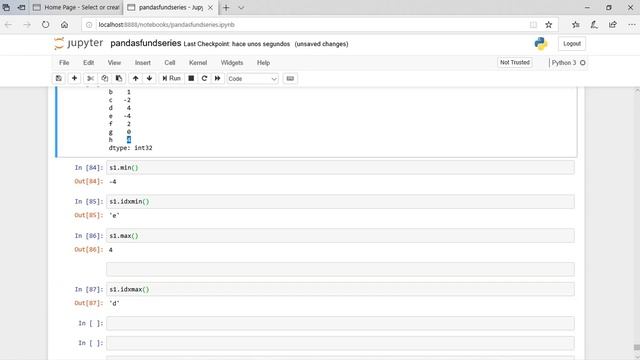Screen dimensions: 640x360
Task: Paste cells below icon
Action: point(119,78)
